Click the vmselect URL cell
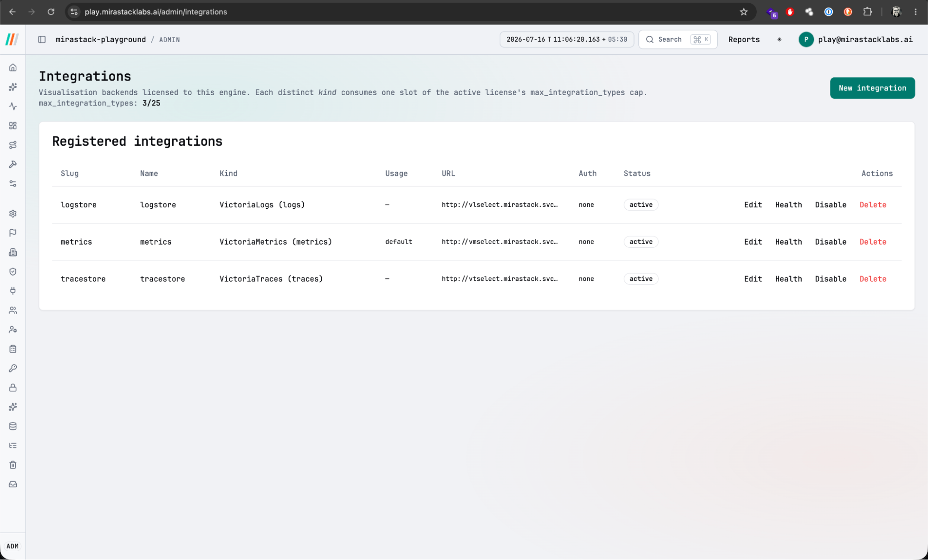928x560 pixels. click(x=500, y=242)
